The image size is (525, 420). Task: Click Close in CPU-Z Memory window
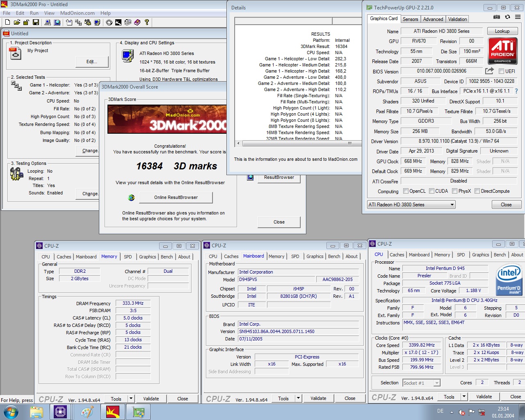click(183, 399)
